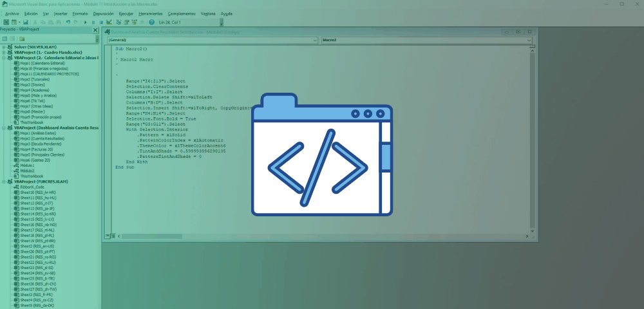
Task: Open the Depuración menu
Action: click(104, 14)
